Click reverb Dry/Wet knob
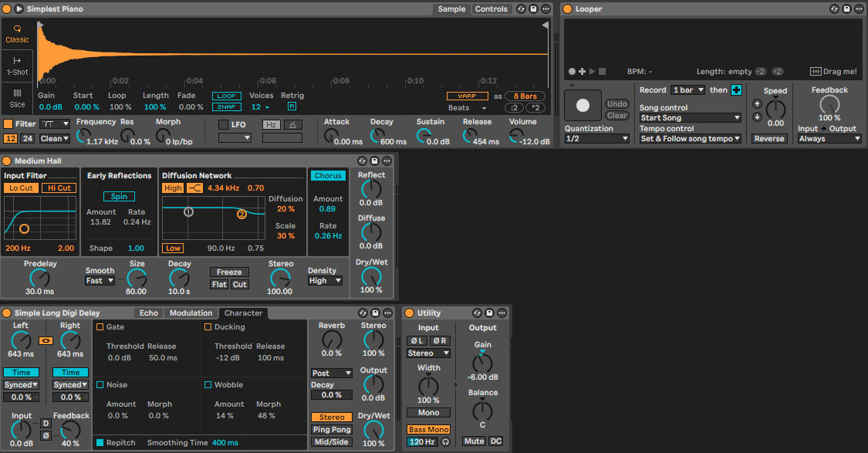This screenshot has width=868, height=453. [x=371, y=276]
